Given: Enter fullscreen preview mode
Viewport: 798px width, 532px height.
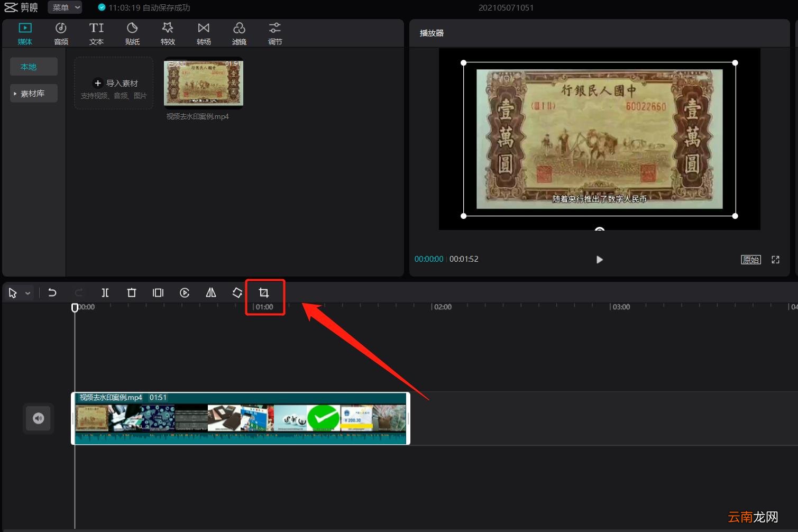Looking at the screenshot, I should pos(775,260).
